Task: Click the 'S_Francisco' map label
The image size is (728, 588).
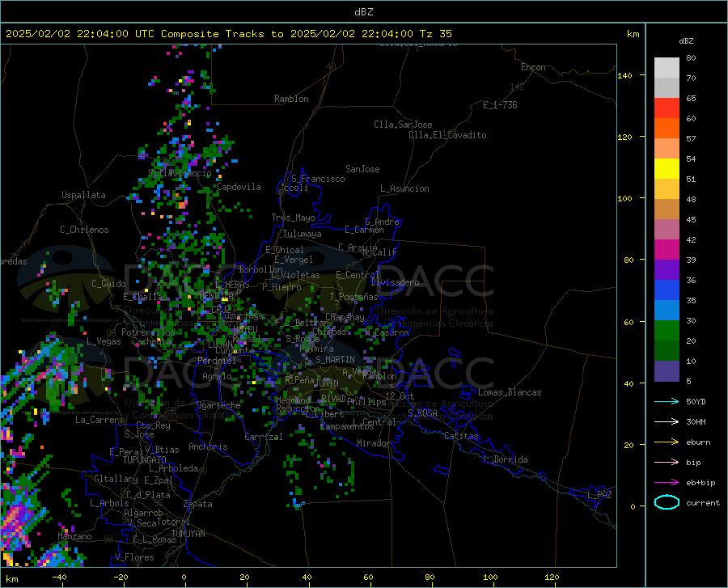Action: click(x=318, y=179)
